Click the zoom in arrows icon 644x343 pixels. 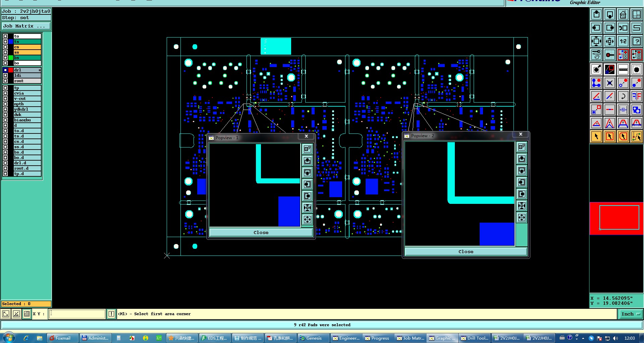[610, 41]
